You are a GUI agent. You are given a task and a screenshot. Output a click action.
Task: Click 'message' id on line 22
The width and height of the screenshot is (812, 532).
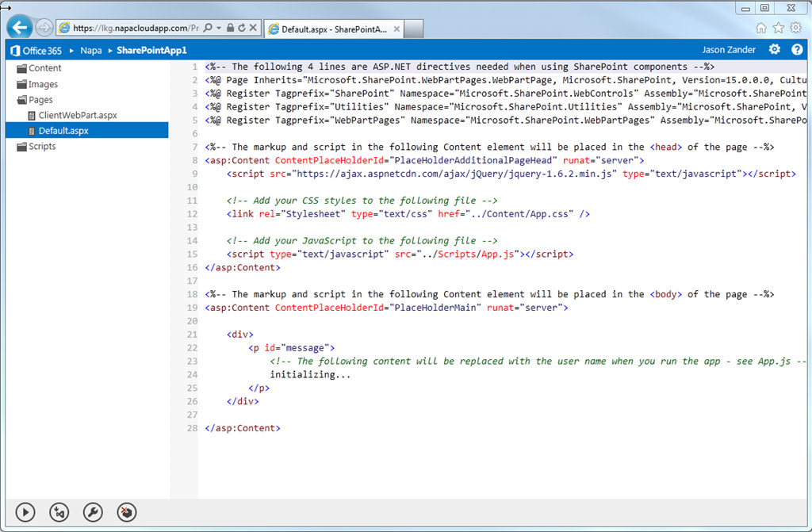tap(305, 348)
